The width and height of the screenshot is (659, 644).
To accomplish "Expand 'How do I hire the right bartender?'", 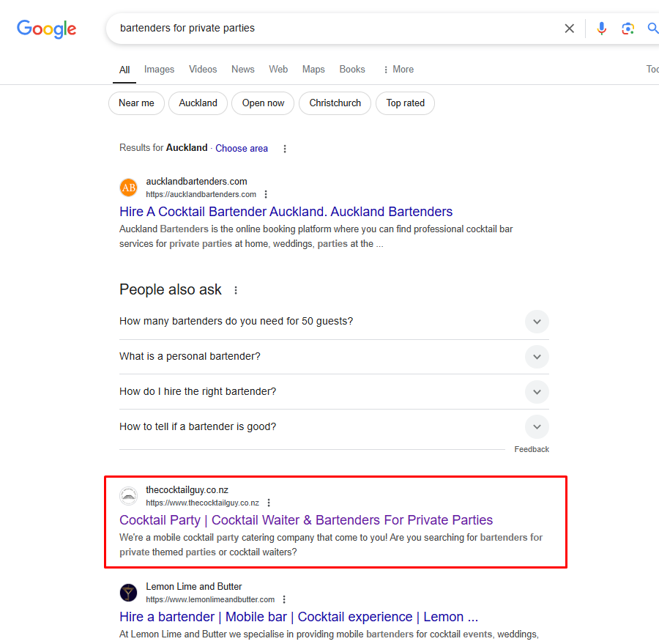I will 334,392.
